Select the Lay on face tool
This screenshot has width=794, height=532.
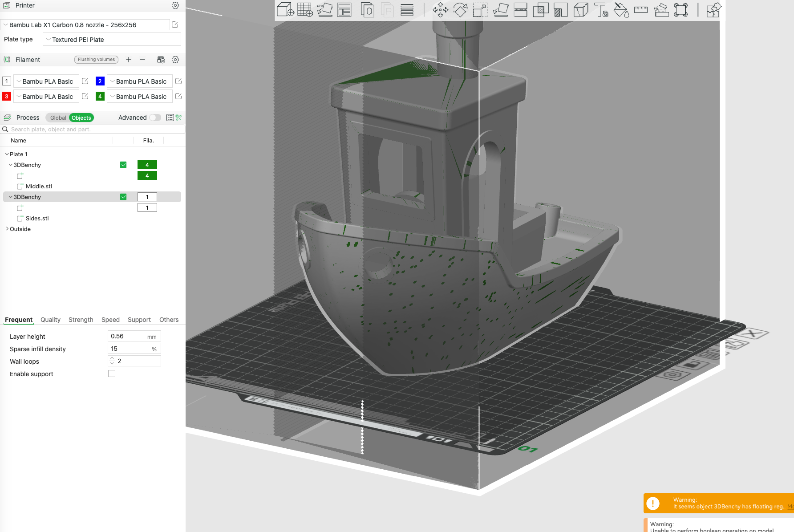(501, 10)
